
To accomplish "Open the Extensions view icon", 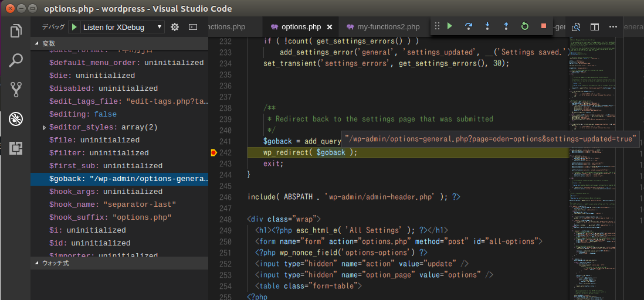I will coord(16,147).
